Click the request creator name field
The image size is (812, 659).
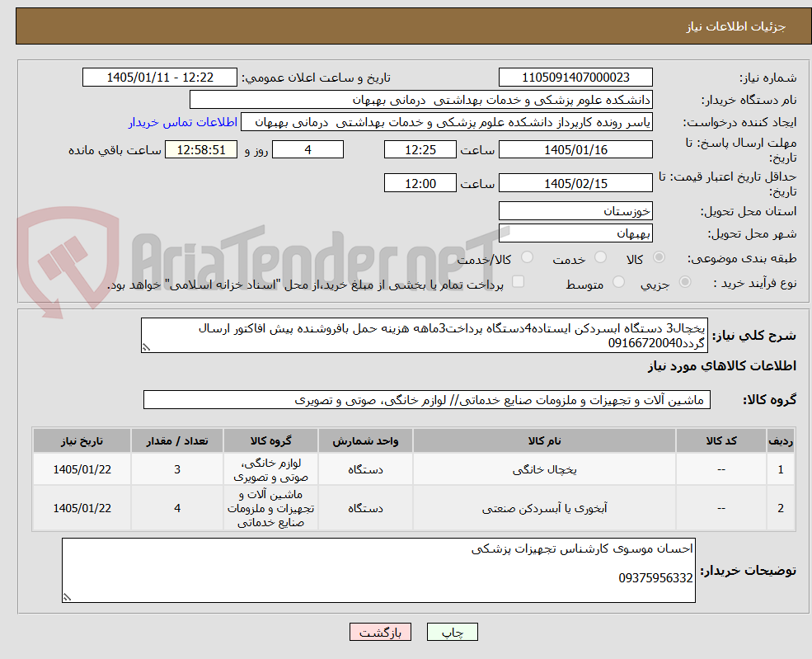tap(446, 122)
